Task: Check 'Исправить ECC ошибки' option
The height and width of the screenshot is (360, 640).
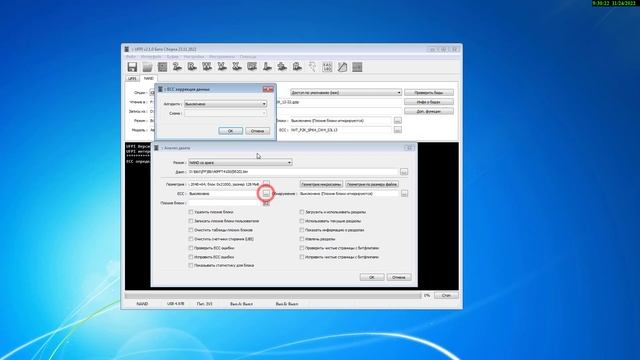Action: (x=191, y=257)
